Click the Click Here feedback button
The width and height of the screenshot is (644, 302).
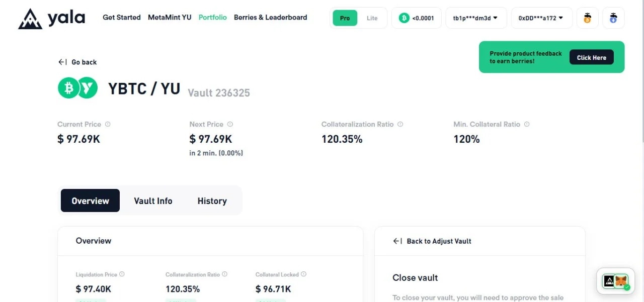[592, 57]
